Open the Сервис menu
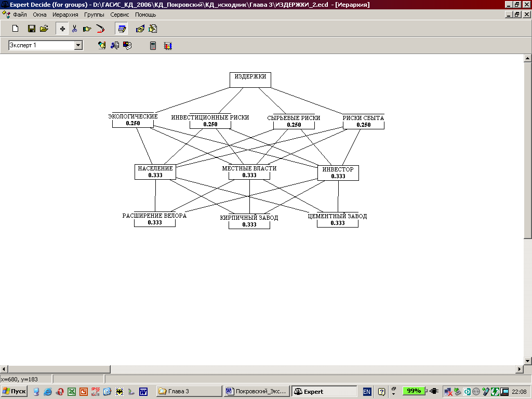The height and width of the screenshot is (399, 532). pos(119,15)
